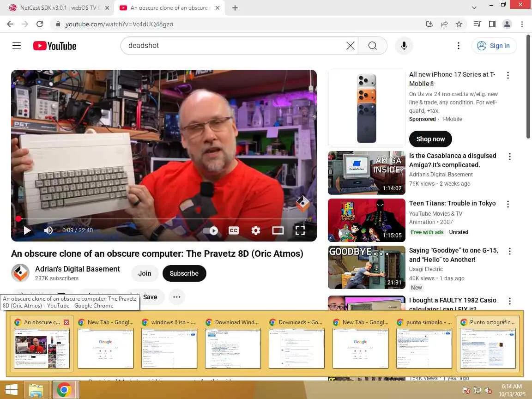Open media controls icon in Chrome toolbar
Image resolution: width=532 pixels, height=399 pixels.
click(478, 24)
